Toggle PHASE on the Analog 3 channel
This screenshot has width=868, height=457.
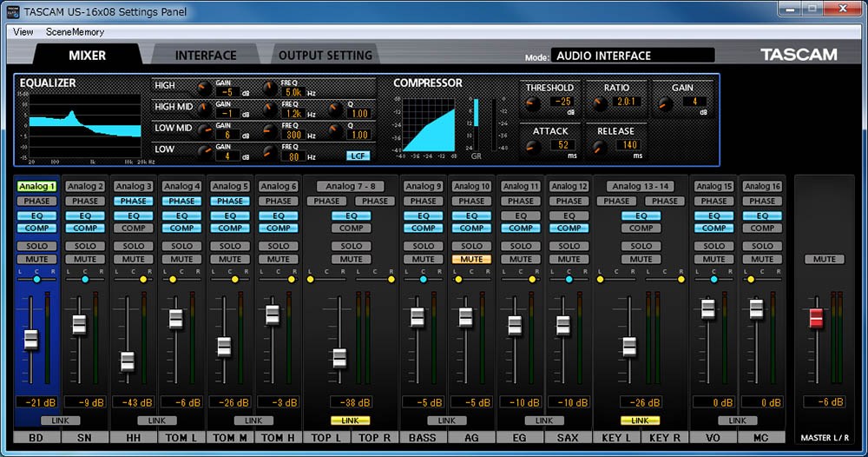point(134,201)
